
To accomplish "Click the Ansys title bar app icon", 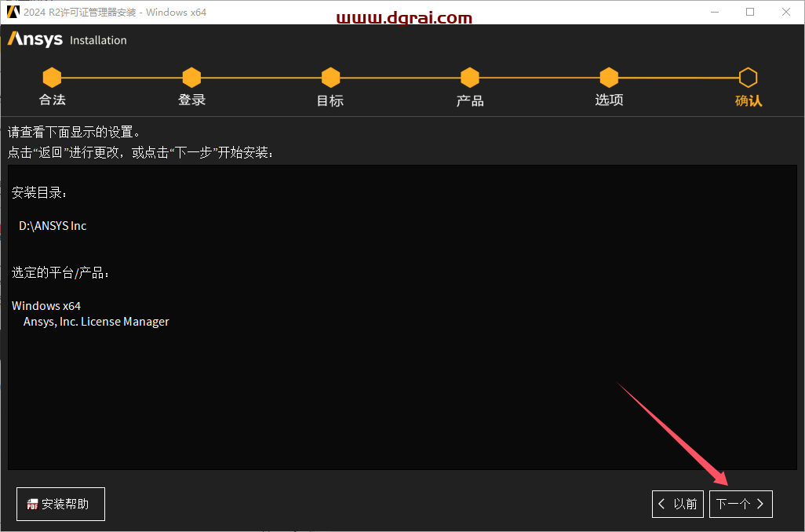I will 13,12.
